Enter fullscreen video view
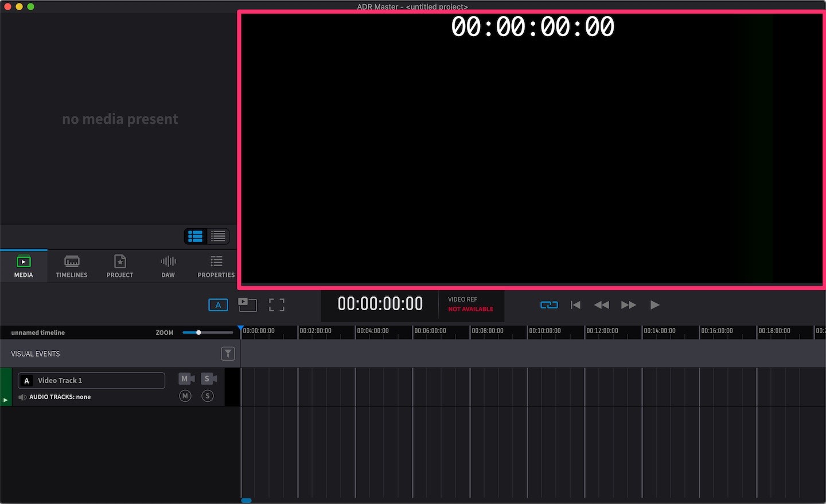The image size is (826, 504). tap(277, 305)
